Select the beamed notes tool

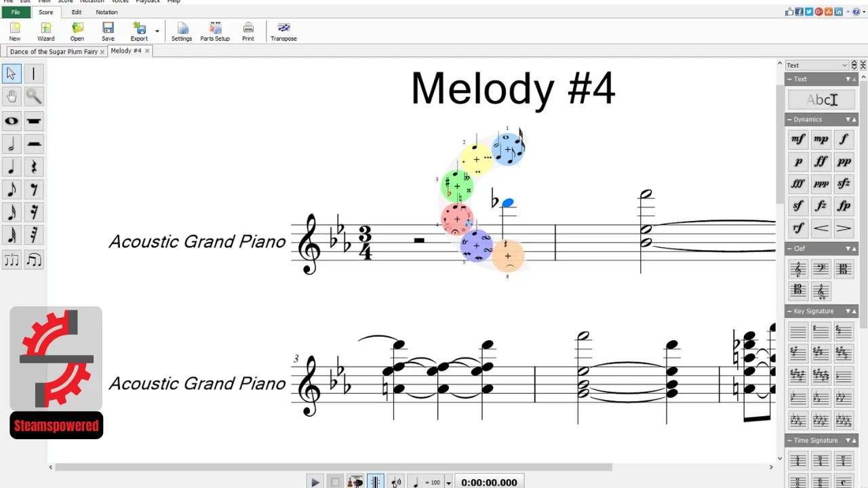[34, 260]
